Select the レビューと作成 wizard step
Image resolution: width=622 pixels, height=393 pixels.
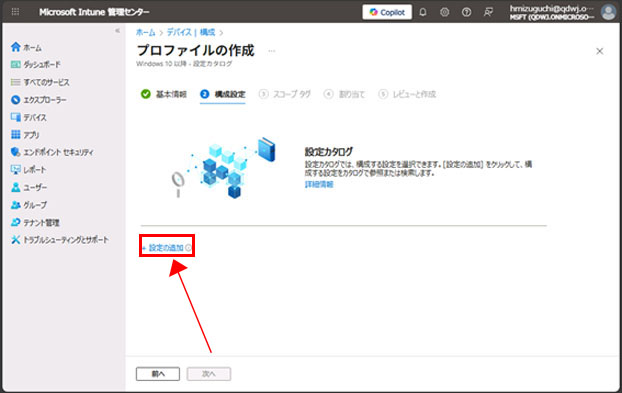(x=407, y=94)
